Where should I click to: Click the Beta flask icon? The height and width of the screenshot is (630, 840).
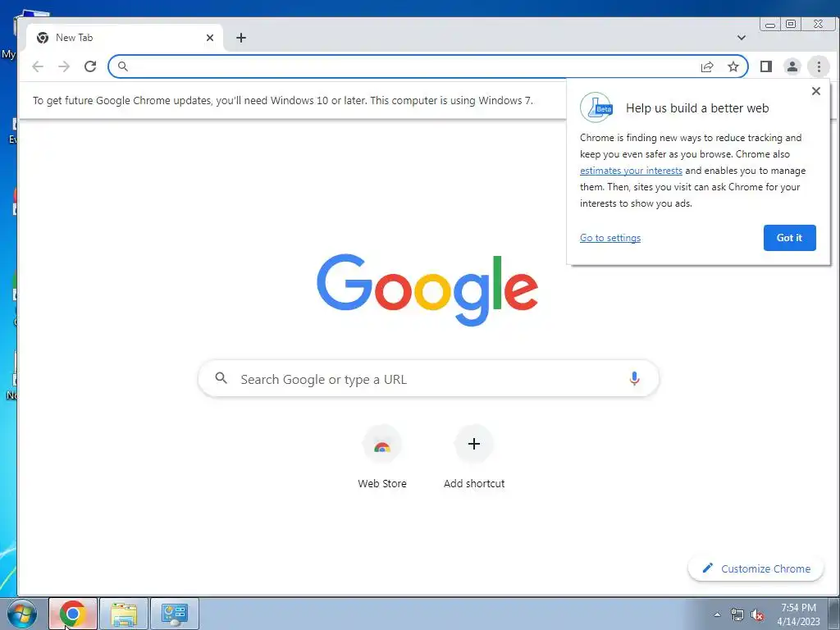click(596, 107)
